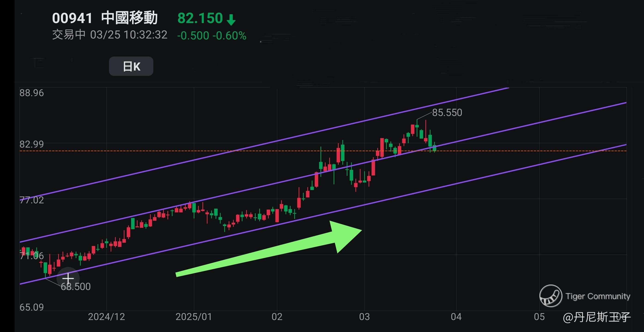Click the 2025/01 date axis label
The width and height of the screenshot is (644, 332).
(194, 317)
